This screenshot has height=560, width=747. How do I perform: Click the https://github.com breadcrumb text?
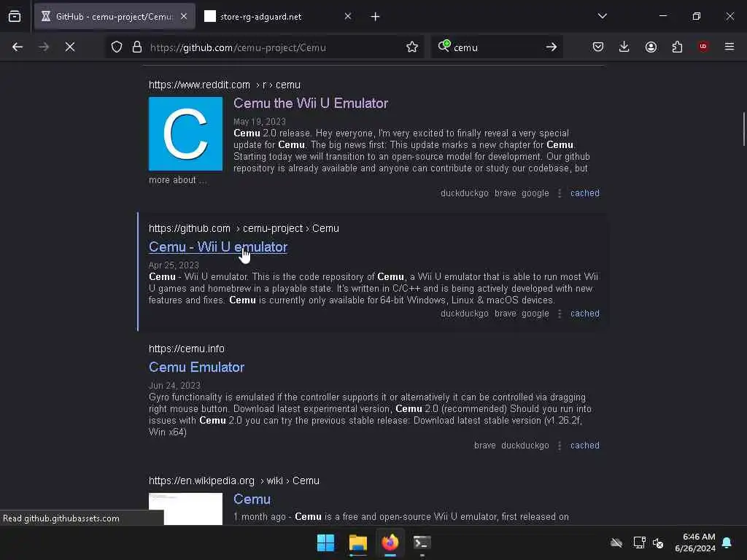190,228
